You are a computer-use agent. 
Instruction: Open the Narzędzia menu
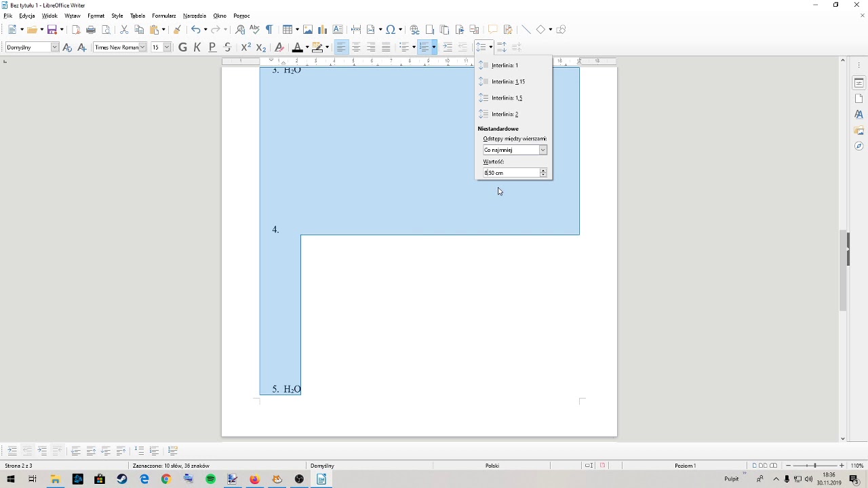(x=195, y=16)
